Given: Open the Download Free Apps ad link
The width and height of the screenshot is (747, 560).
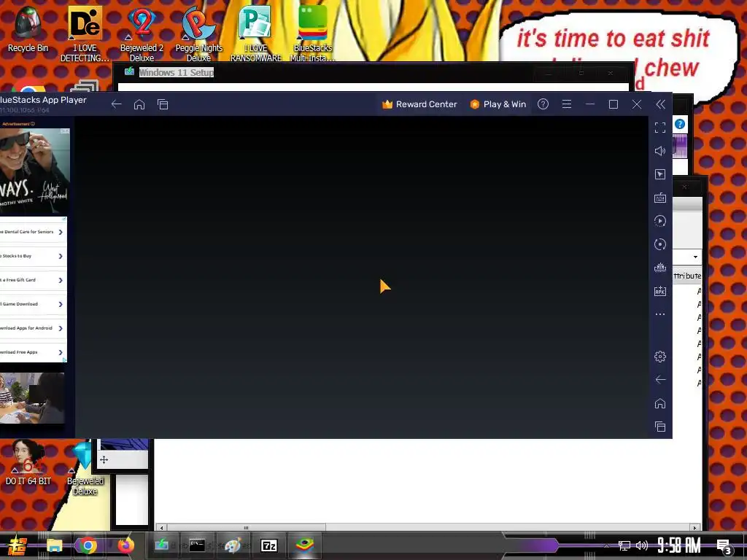Looking at the screenshot, I should point(32,352).
